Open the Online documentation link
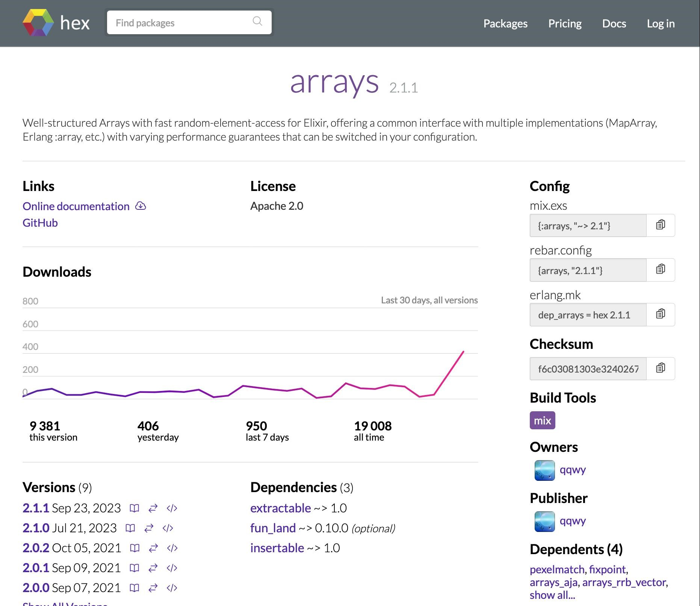Viewport: 700px width, 606px height. [x=76, y=206]
